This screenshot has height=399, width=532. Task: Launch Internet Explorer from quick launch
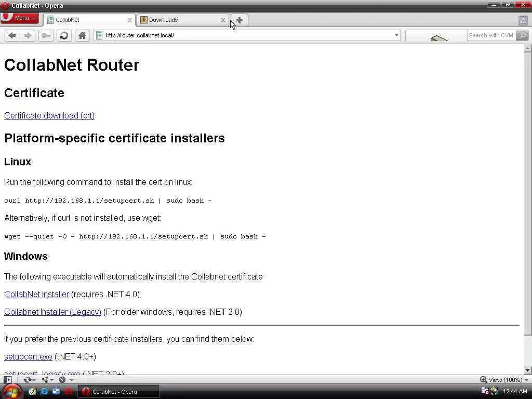(x=45, y=391)
